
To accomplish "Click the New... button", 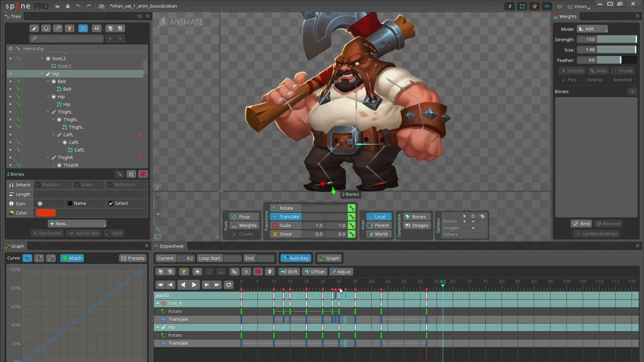I will pos(77,224).
